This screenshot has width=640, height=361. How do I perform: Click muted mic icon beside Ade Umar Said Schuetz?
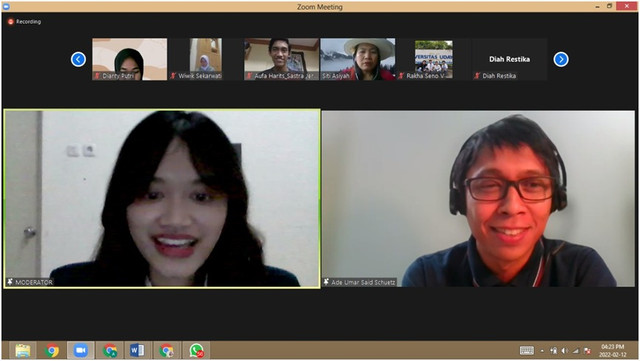point(326,282)
